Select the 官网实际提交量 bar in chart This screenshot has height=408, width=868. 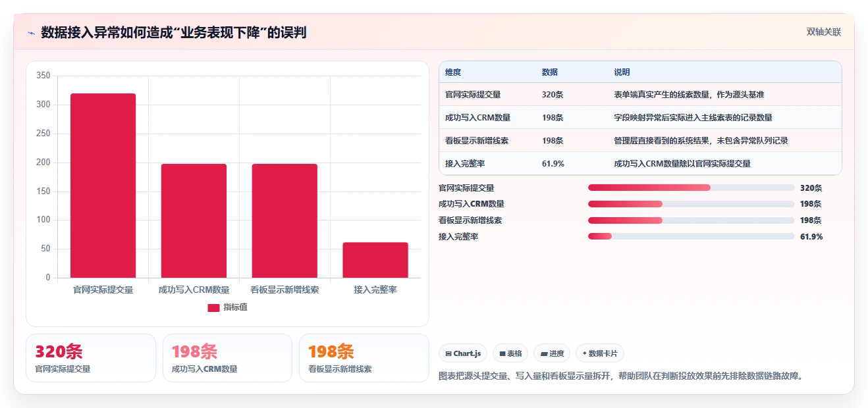[x=103, y=186]
